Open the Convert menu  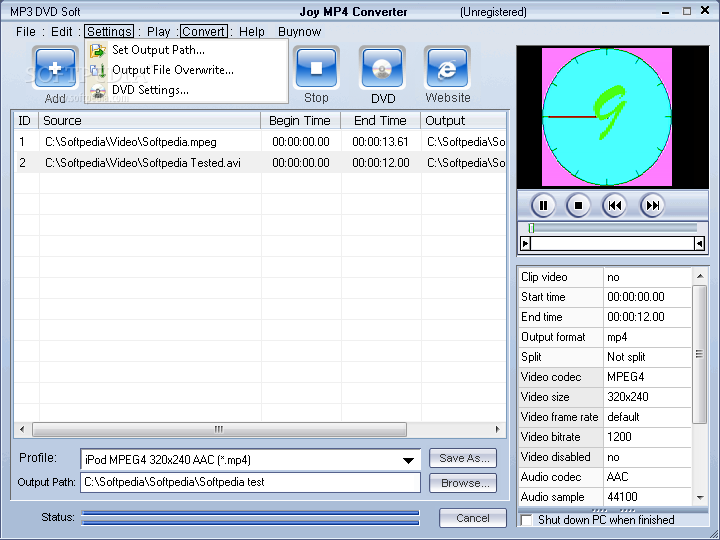pyautogui.click(x=203, y=31)
